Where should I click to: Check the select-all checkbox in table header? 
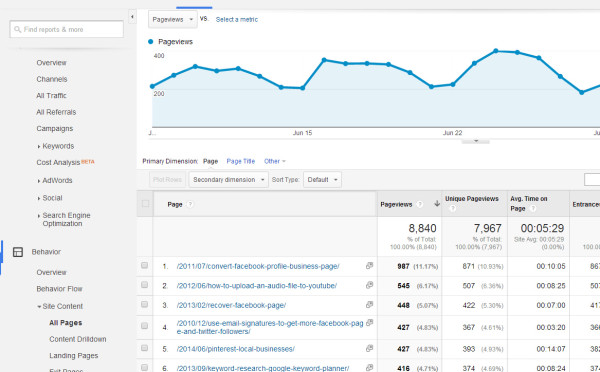point(145,204)
